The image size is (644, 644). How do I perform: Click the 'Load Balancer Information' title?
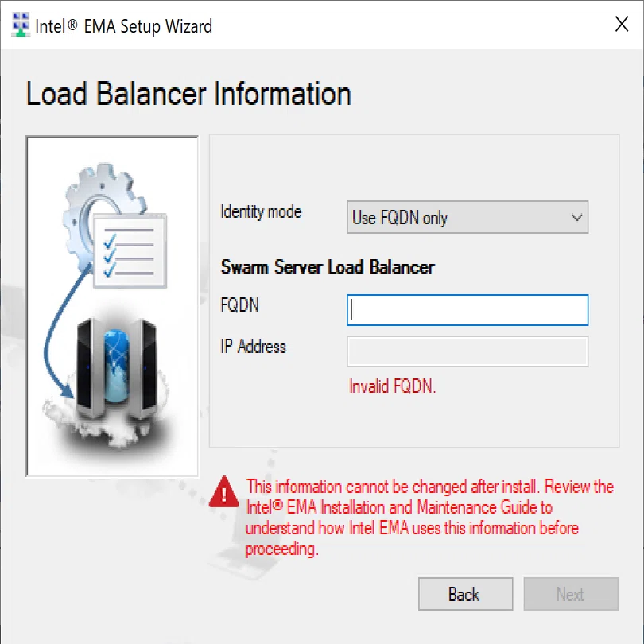click(188, 94)
